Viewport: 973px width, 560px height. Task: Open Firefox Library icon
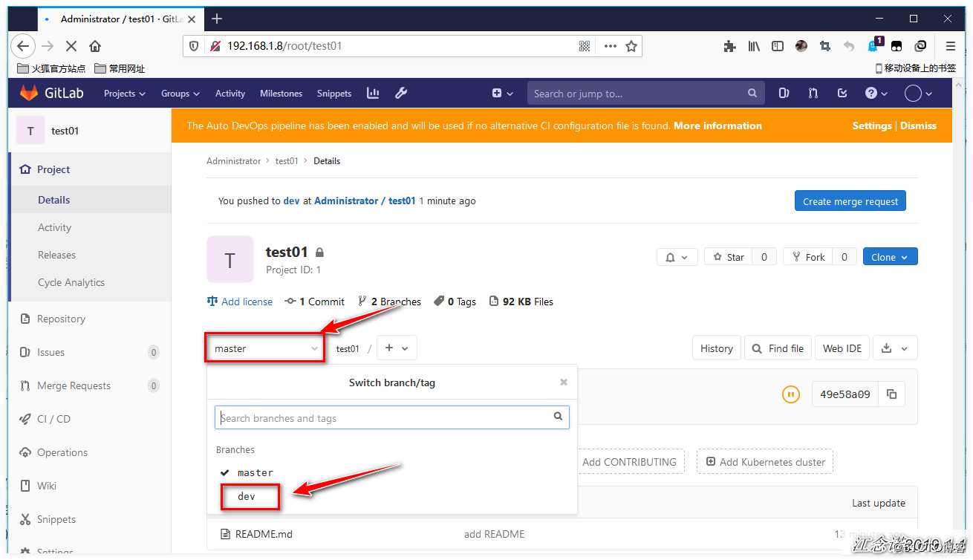pyautogui.click(x=754, y=46)
